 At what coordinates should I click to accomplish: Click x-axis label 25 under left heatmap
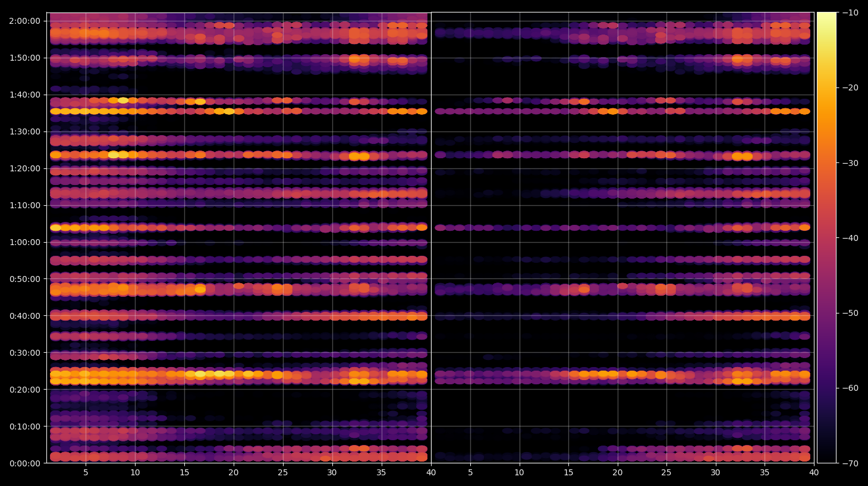[x=282, y=472]
